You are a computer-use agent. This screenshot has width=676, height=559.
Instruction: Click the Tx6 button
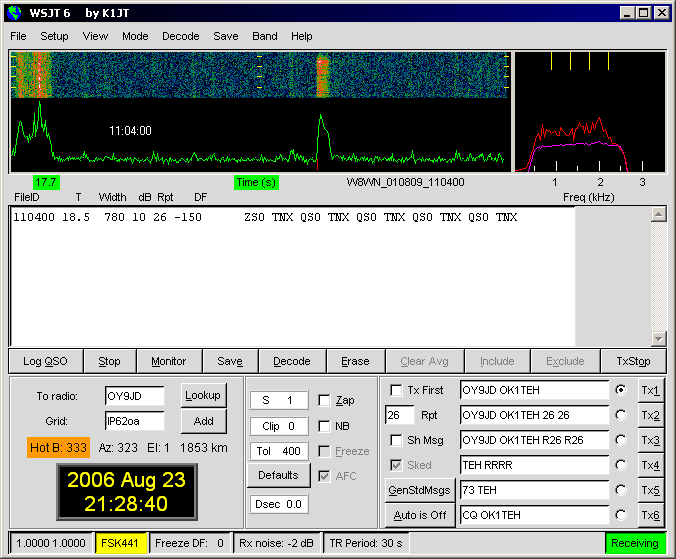point(650,515)
